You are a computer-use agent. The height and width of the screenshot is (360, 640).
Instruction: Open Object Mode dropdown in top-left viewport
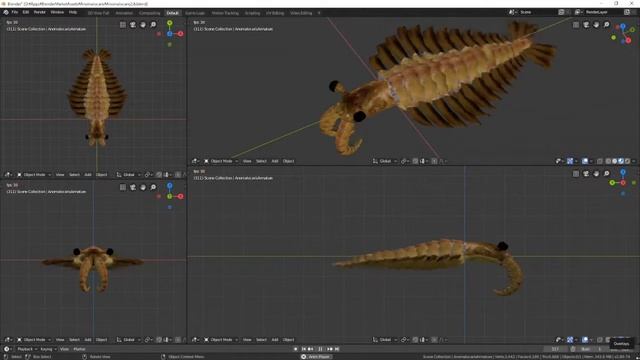tap(34, 175)
